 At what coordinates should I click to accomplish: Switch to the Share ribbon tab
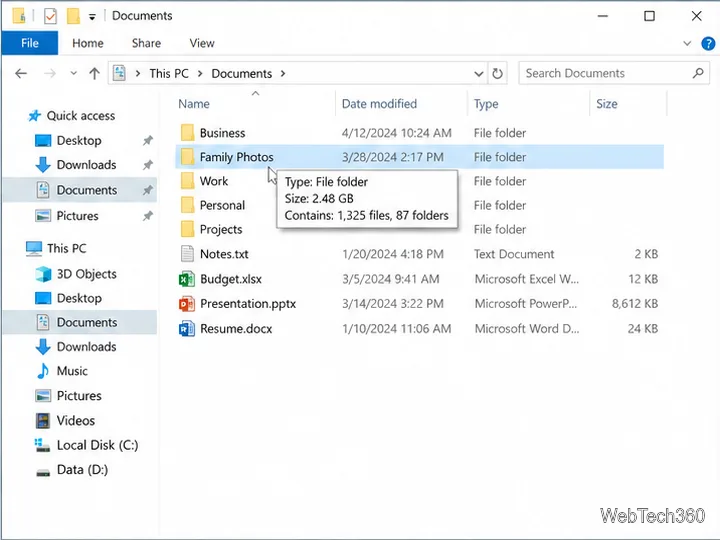(x=146, y=43)
